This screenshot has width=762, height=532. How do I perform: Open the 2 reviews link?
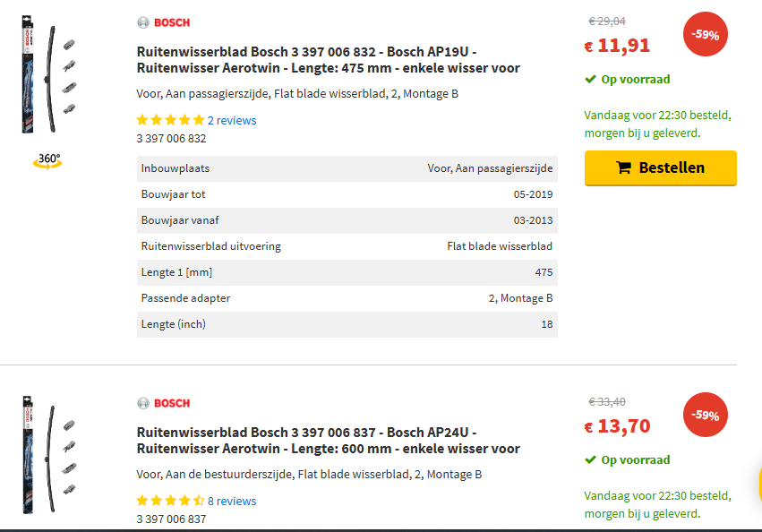(x=232, y=121)
